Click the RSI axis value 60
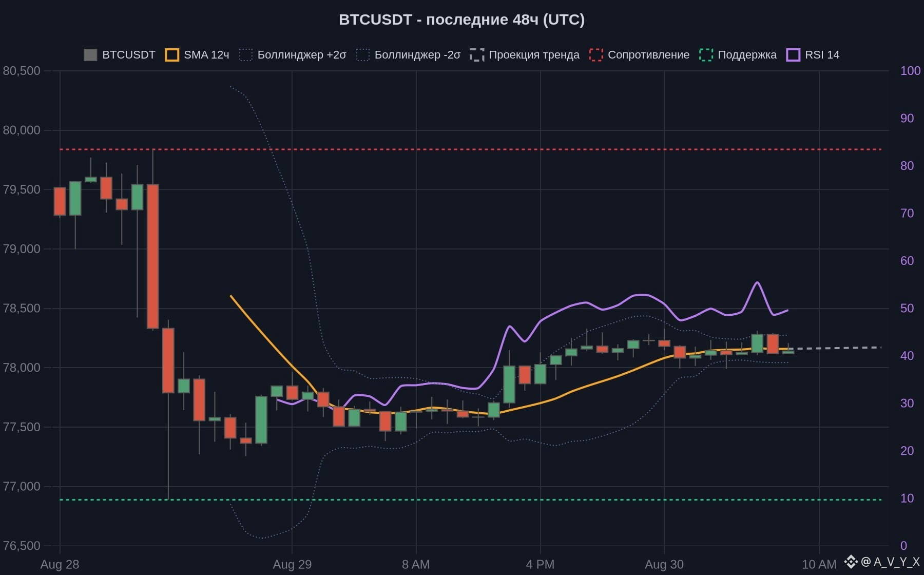This screenshot has height=575, width=924. (x=907, y=261)
